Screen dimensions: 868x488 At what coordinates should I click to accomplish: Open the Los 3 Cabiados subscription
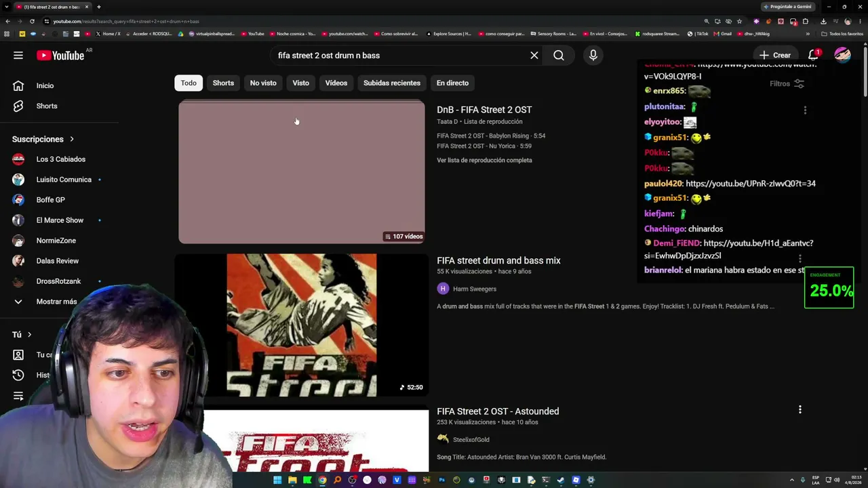tap(60, 159)
